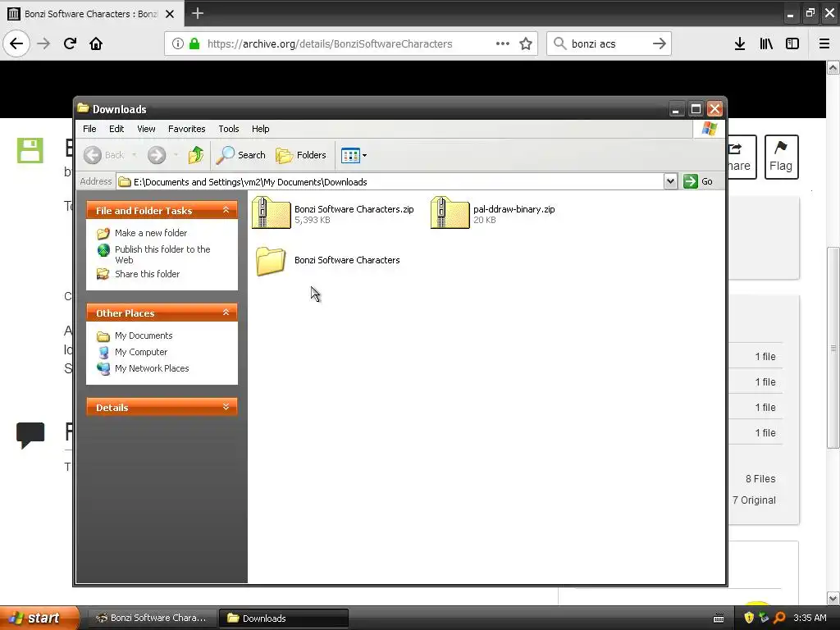Click the Firefox forward arrow button
The height and width of the screenshot is (630, 840).
pyautogui.click(x=43, y=43)
